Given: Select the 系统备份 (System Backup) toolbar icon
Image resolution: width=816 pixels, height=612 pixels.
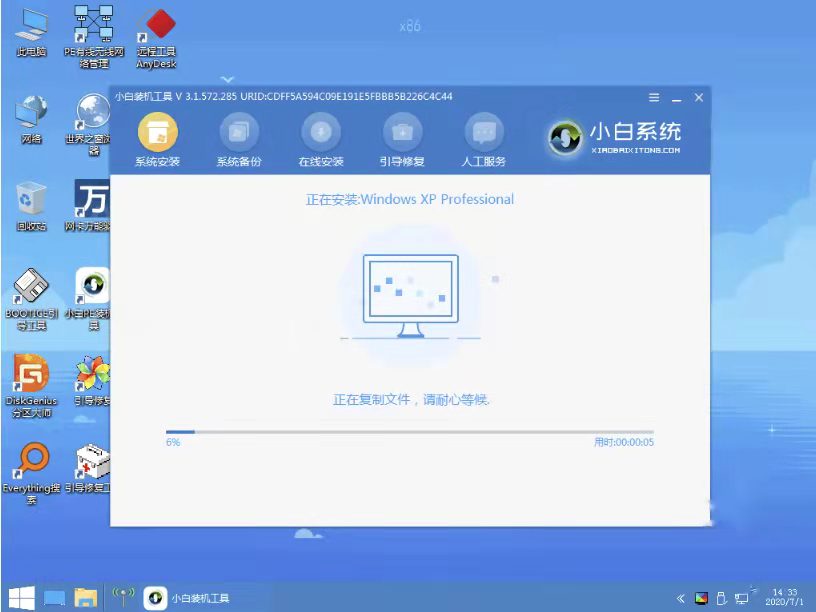Looking at the screenshot, I should click(x=237, y=138).
